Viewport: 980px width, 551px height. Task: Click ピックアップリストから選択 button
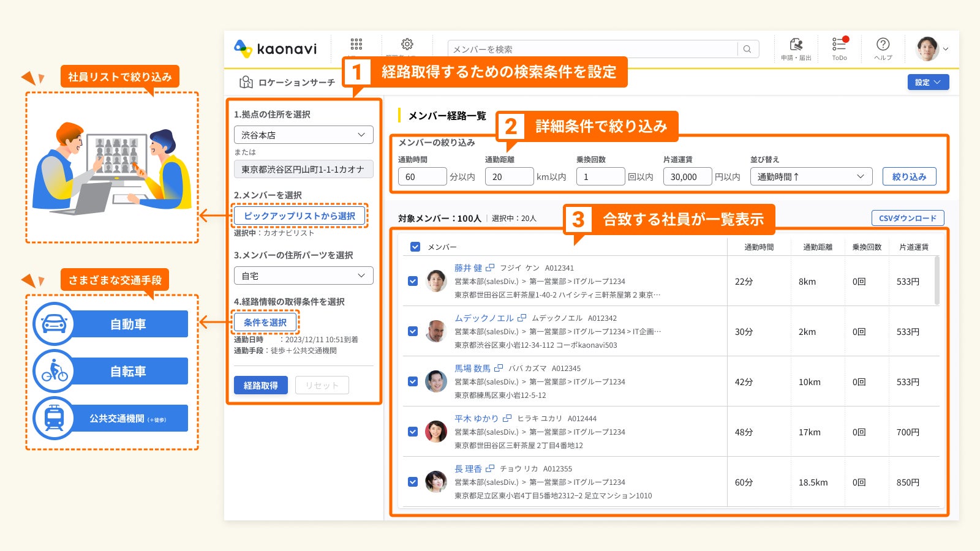[x=300, y=216]
